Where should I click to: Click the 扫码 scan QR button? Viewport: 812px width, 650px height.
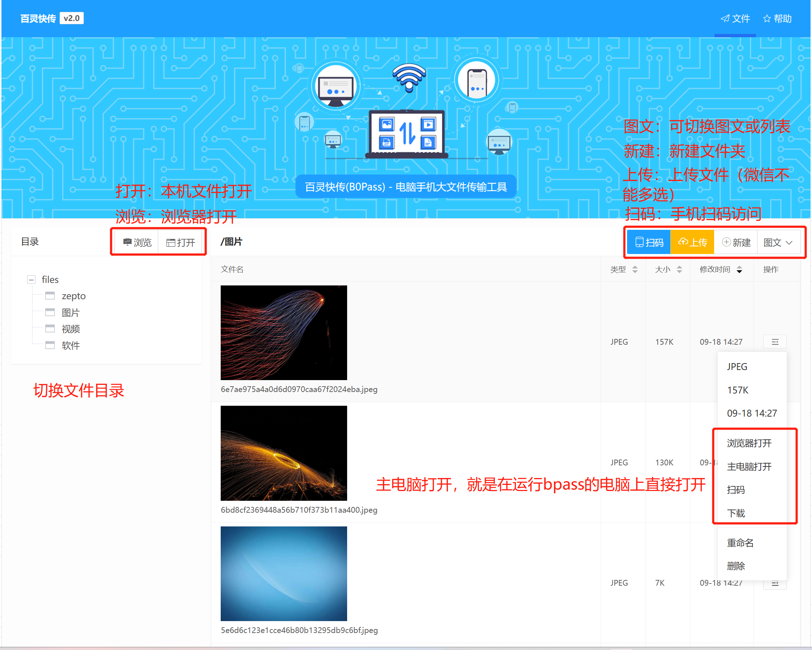[648, 242]
